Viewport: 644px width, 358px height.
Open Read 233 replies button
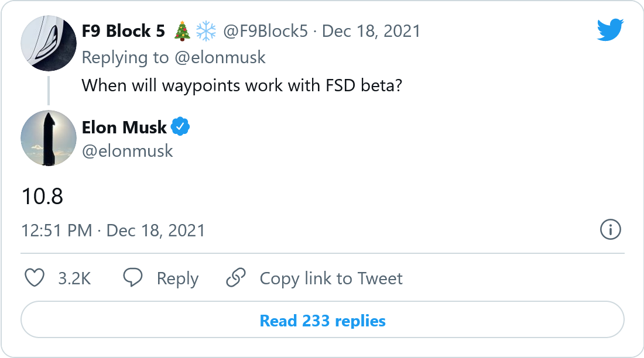tap(323, 321)
